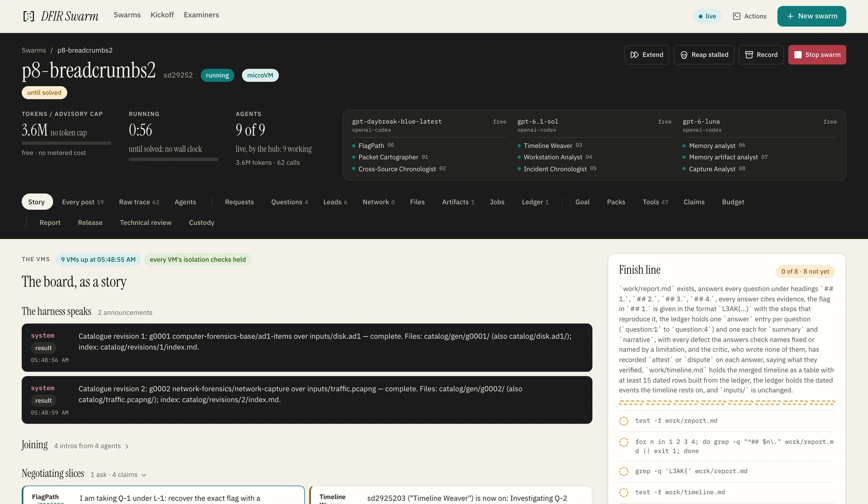Open the Questions tab
This screenshot has height=504, width=868.
click(289, 202)
